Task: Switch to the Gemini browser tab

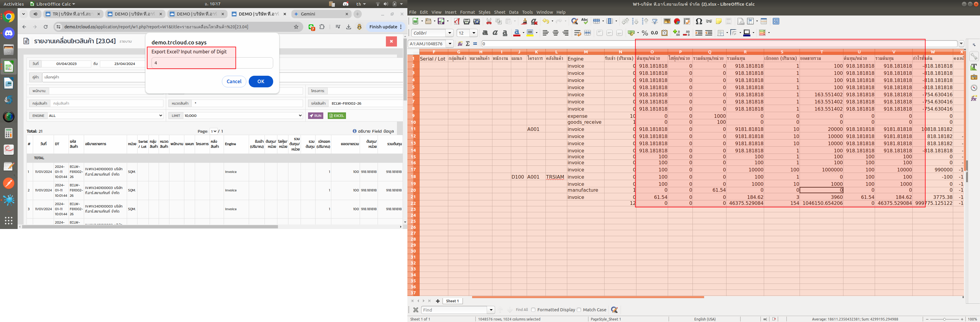Action: click(321, 14)
